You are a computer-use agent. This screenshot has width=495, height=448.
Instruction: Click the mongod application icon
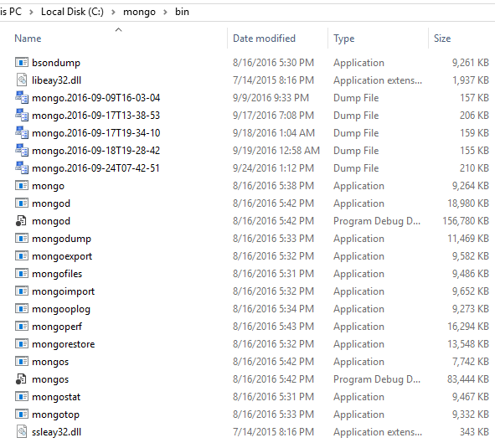[x=22, y=203]
